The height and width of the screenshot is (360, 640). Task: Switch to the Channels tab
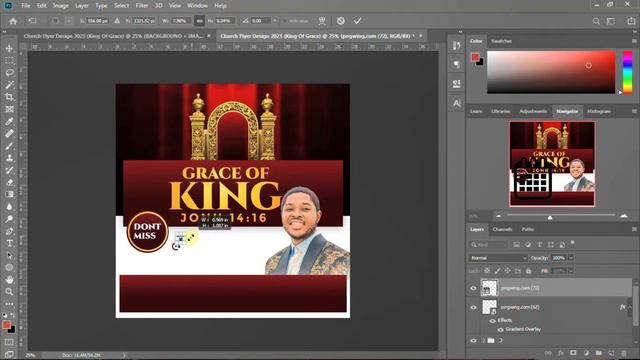click(502, 229)
